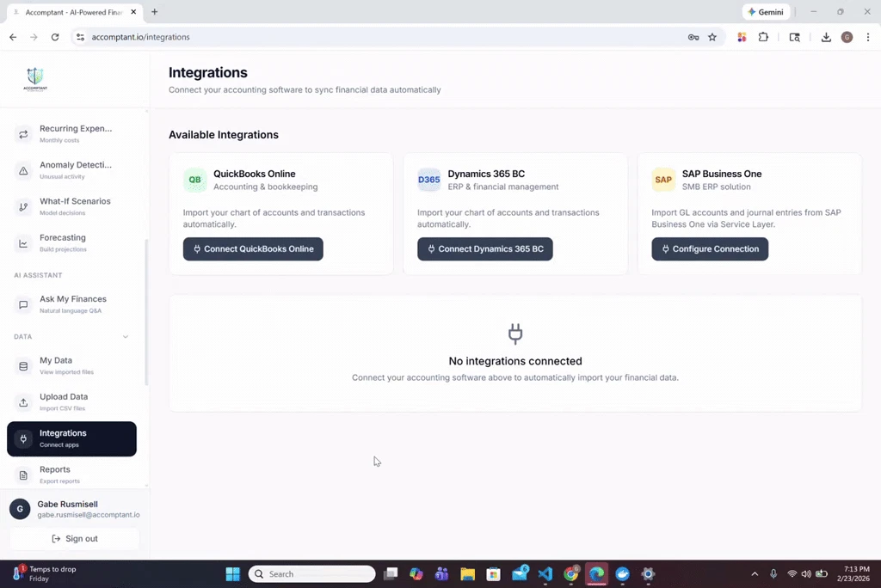Click the 'SMB ERP solution' subtitle
881x588 pixels.
point(717,187)
